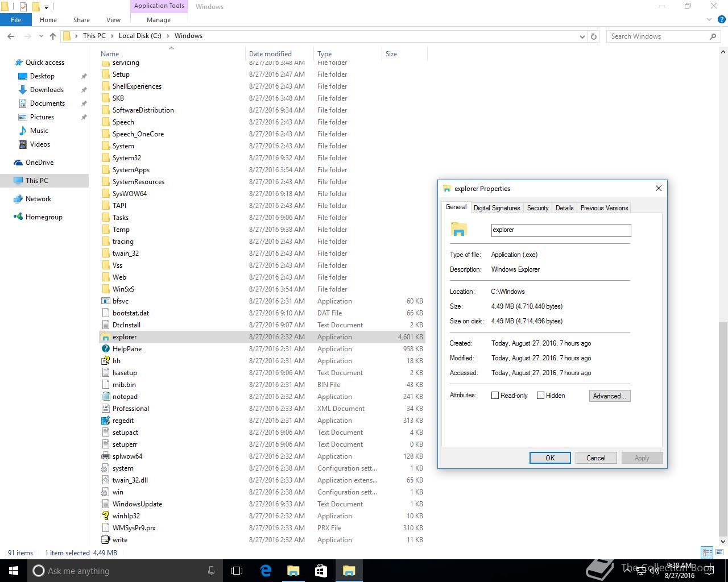Open Task View on the taskbar
Screen dimensions: 728x582
coord(237,571)
